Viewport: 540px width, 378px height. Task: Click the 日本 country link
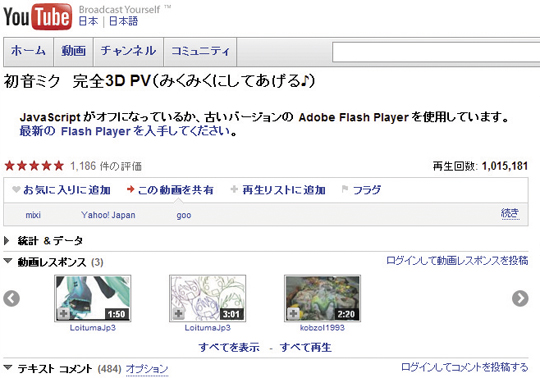pos(89,21)
